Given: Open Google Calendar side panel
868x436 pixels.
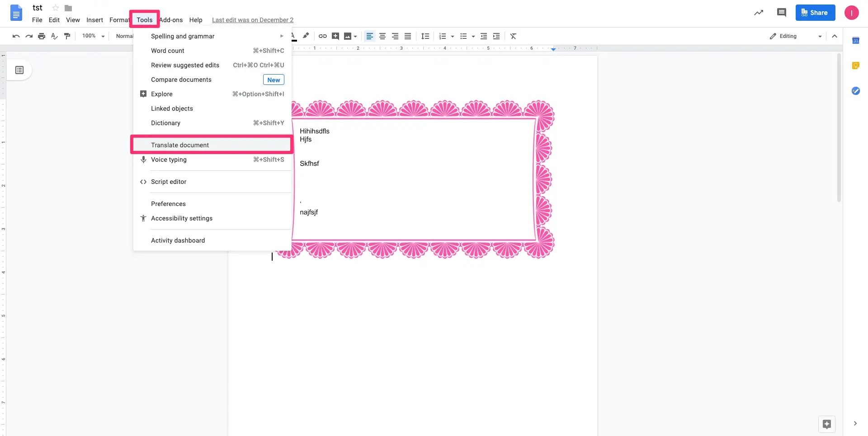Looking at the screenshot, I should click(855, 41).
